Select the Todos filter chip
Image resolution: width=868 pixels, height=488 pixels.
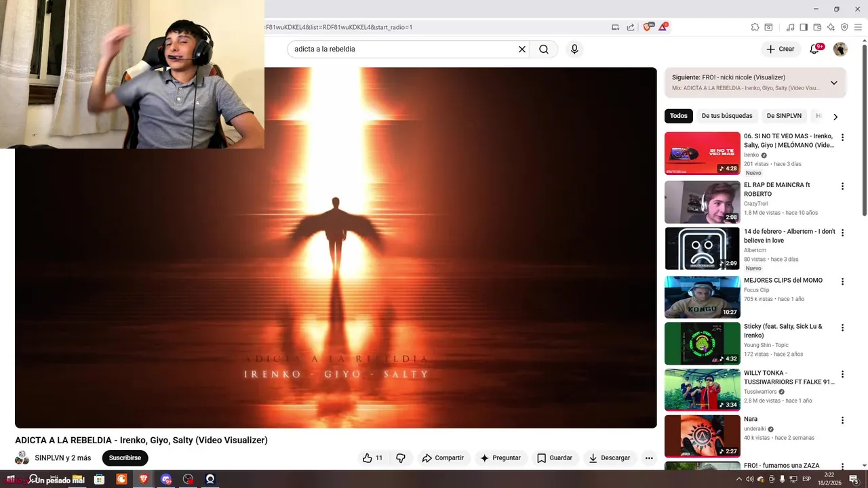[x=679, y=116]
